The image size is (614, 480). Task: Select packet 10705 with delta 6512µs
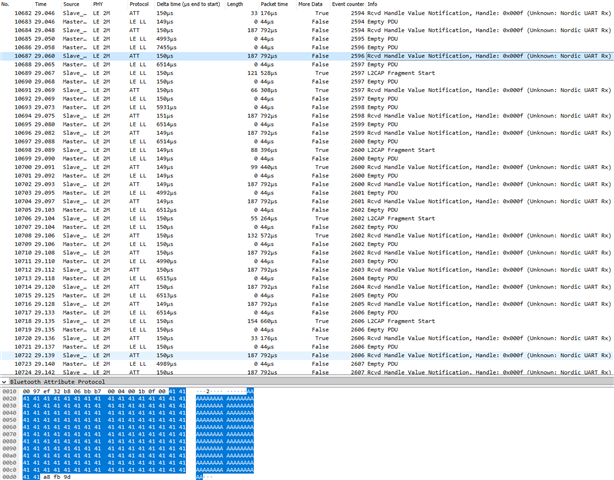pos(307,210)
